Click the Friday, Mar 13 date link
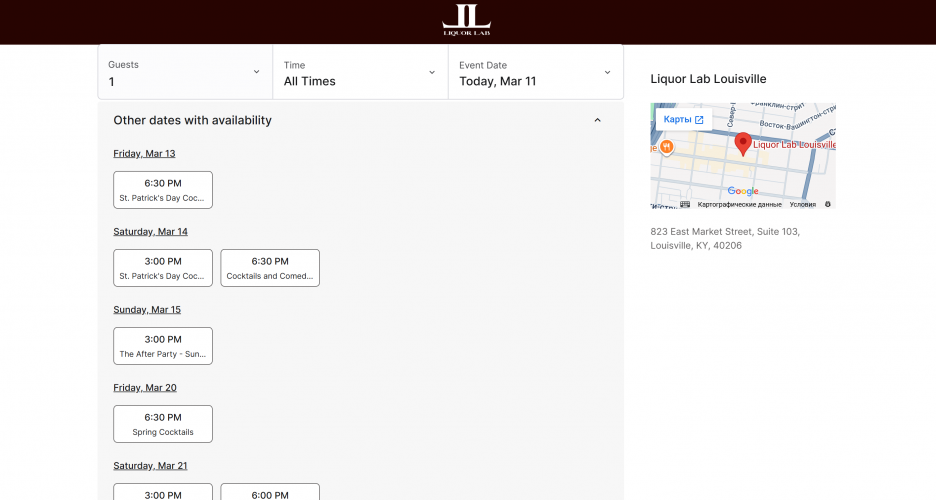This screenshot has height=500, width=936. pyautogui.click(x=144, y=153)
